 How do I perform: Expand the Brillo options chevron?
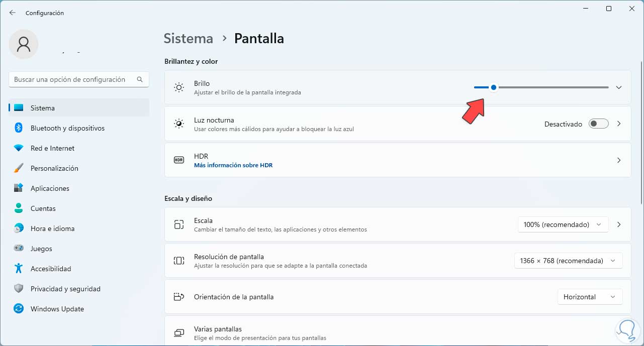pyautogui.click(x=619, y=87)
